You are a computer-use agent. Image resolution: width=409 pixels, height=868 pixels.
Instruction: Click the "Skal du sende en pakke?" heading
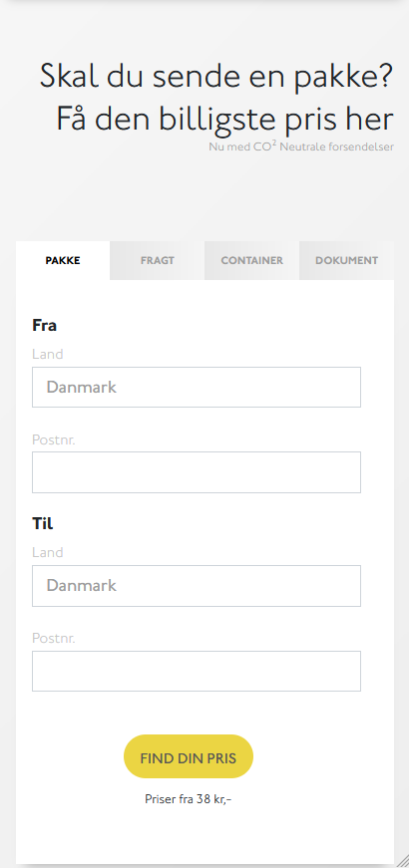(216, 77)
